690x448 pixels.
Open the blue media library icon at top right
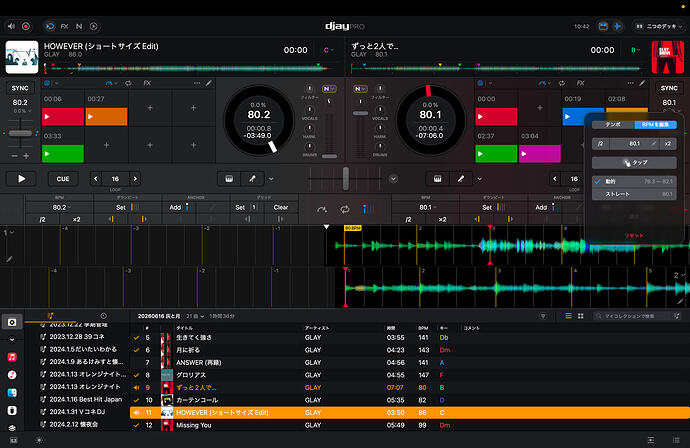[x=603, y=26]
